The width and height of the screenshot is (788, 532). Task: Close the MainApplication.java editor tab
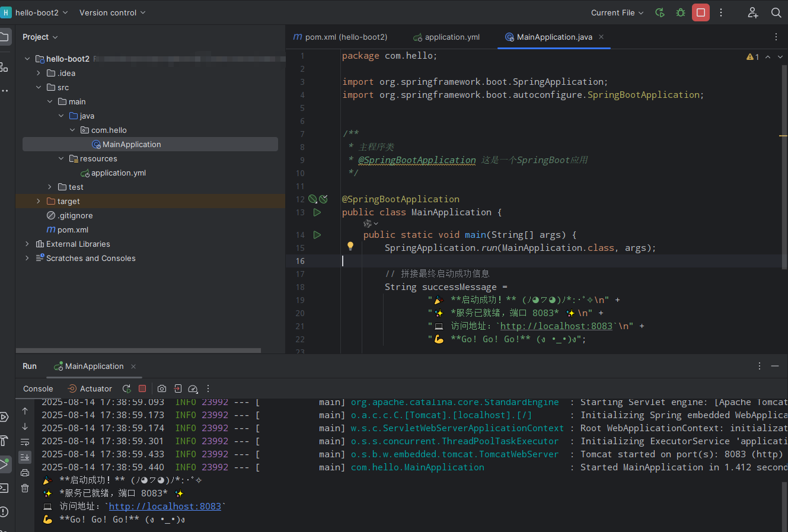click(x=601, y=37)
